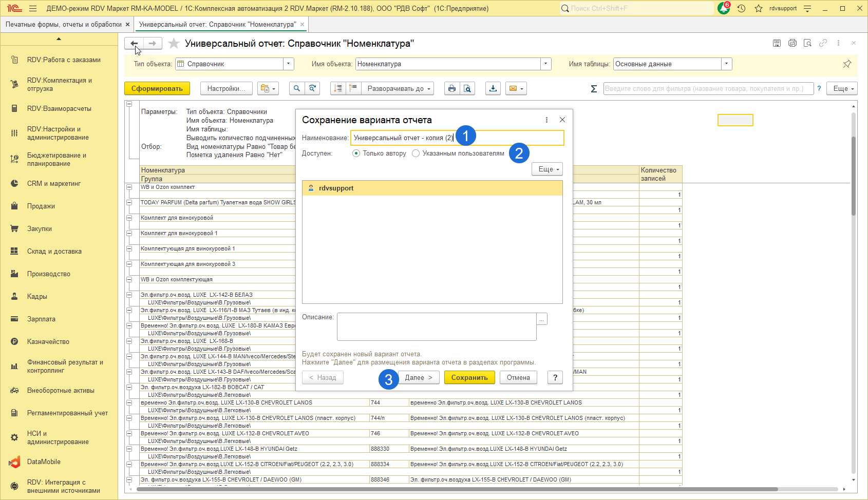Click the 'Описание' text field

[x=437, y=326]
